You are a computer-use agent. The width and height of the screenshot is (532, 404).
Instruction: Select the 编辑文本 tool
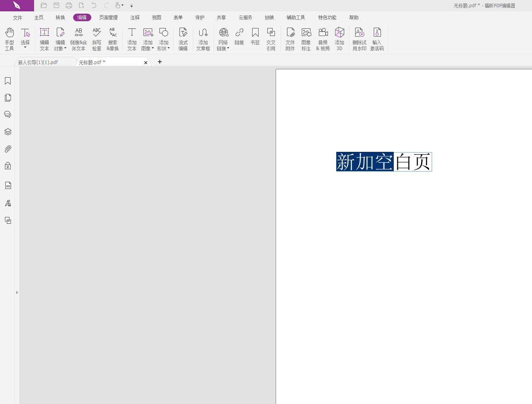point(44,38)
